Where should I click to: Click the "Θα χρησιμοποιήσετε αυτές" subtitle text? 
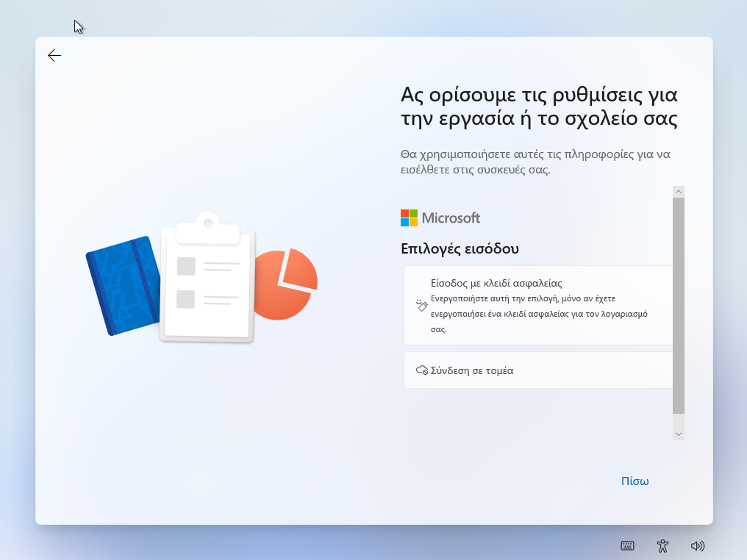[x=535, y=162]
